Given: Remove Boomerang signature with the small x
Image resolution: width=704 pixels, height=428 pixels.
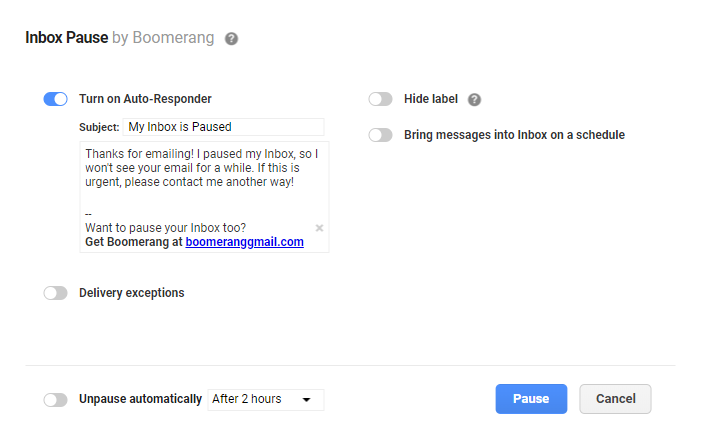Looking at the screenshot, I should click(319, 228).
